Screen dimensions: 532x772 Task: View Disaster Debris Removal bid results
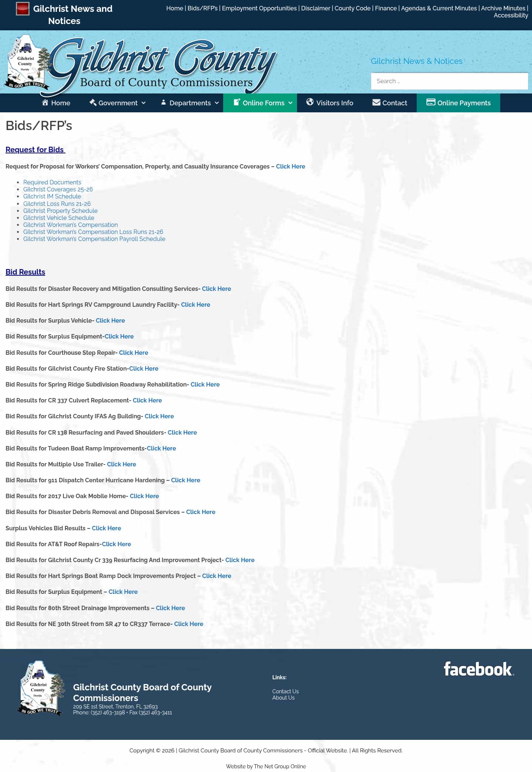(201, 512)
